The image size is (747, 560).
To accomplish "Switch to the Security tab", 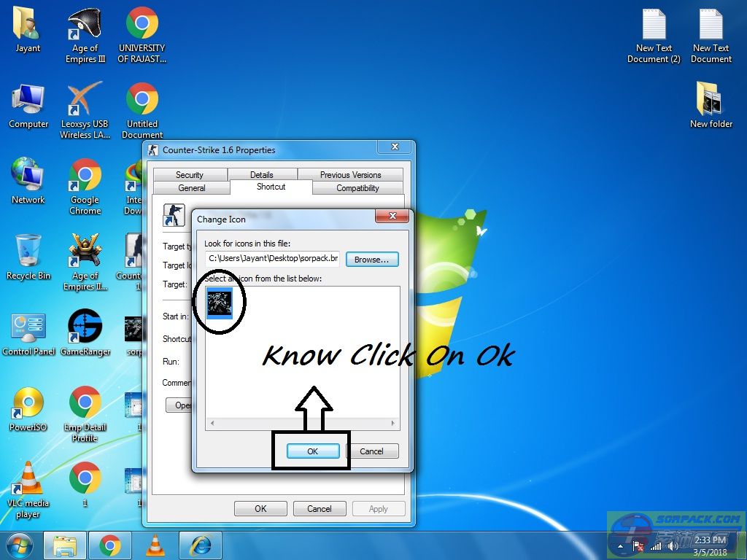I will click(x=189, y=175).
